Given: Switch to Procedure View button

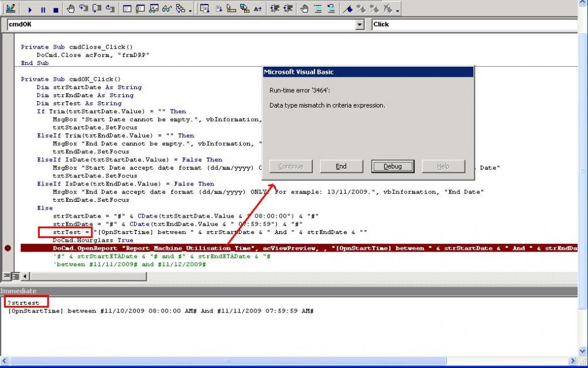Looking at the screenshot, I should point(6,276).
